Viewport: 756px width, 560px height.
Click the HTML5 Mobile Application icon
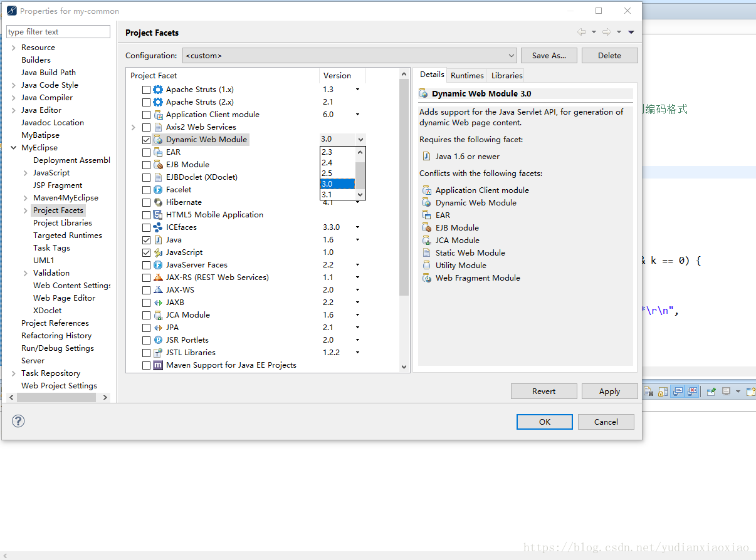coord(158,215)
